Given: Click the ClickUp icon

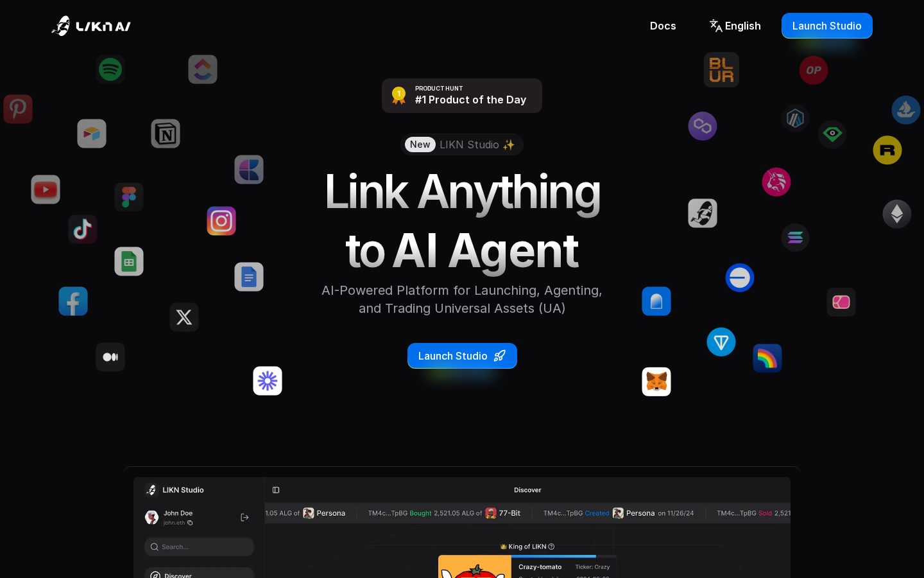Looking at the screenshot, I should pyautogui.click(x=203, y=69).
